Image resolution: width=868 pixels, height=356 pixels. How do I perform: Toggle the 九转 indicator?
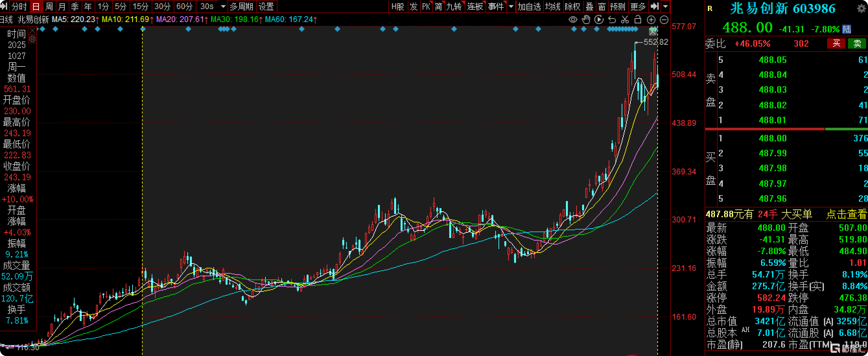[x=454, y=6]
